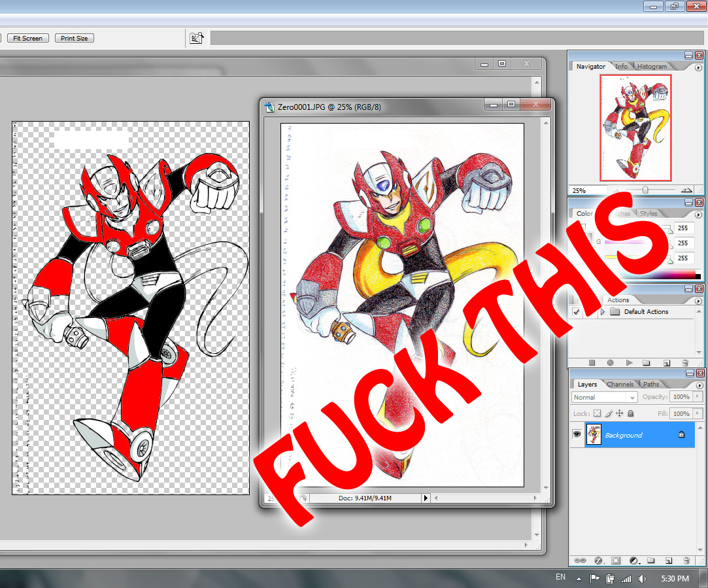The height and width of the screenshot is (588, 708).
Task: Select the Actions tab
Action: click(618, 300)
